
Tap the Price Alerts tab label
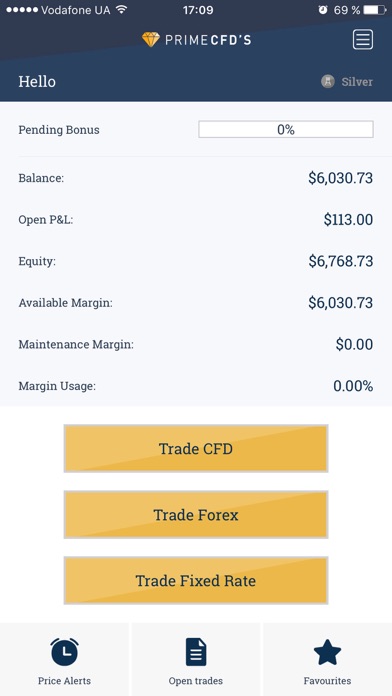(64, 680)
